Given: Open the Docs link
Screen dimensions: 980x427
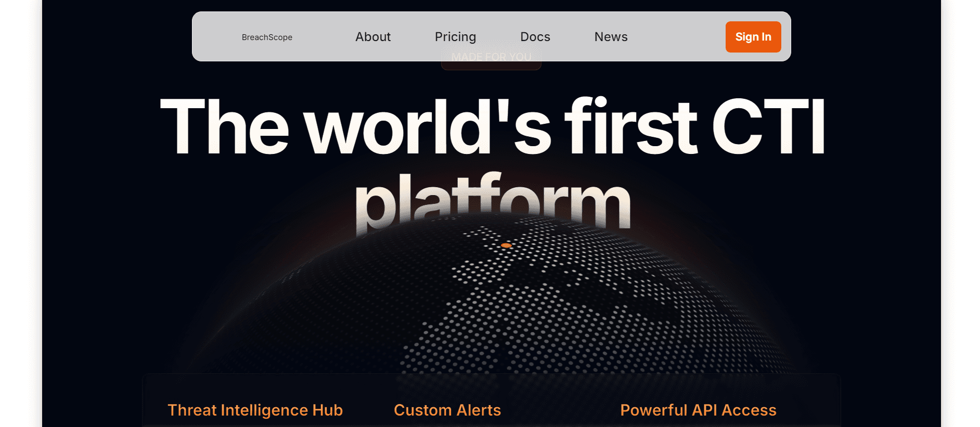Looking at the screenshot, I should tap(535, 37).
